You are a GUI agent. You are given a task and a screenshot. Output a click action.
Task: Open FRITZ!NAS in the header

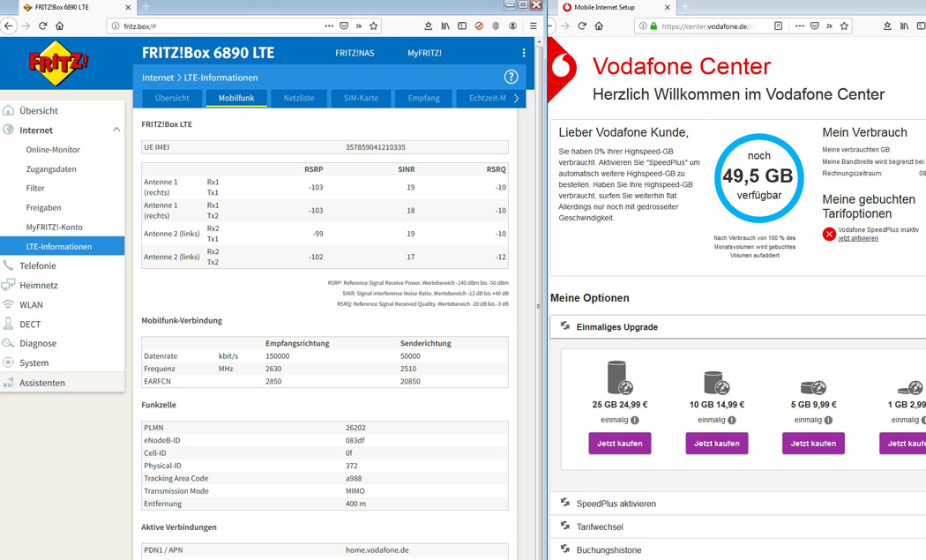tap(355, 53)
